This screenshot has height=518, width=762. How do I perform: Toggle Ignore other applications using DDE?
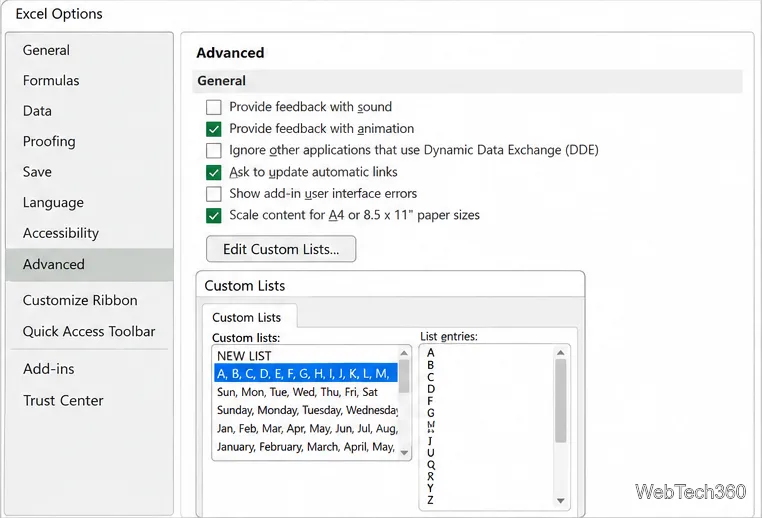(214, 150)
